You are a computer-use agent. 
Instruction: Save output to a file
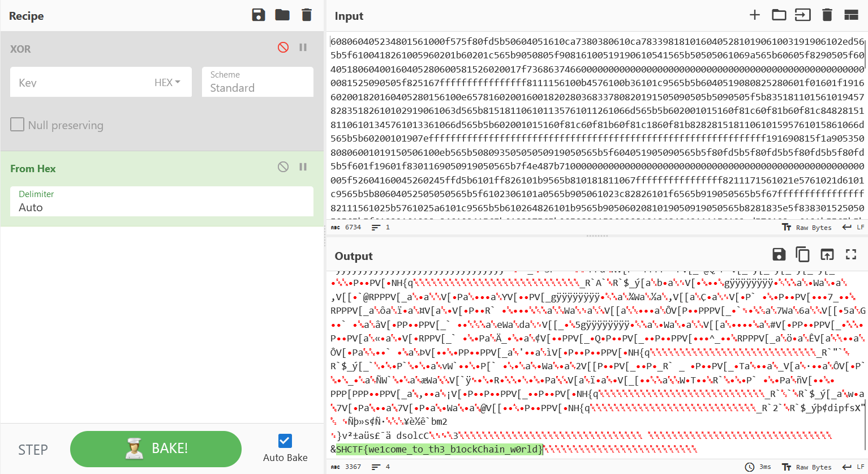[779, 255]
